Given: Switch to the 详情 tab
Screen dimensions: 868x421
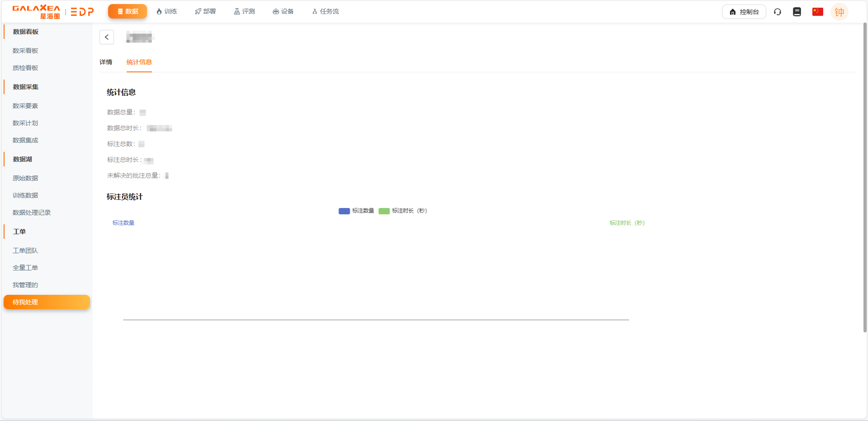Looking at the screenshot, I should point(106,62).
